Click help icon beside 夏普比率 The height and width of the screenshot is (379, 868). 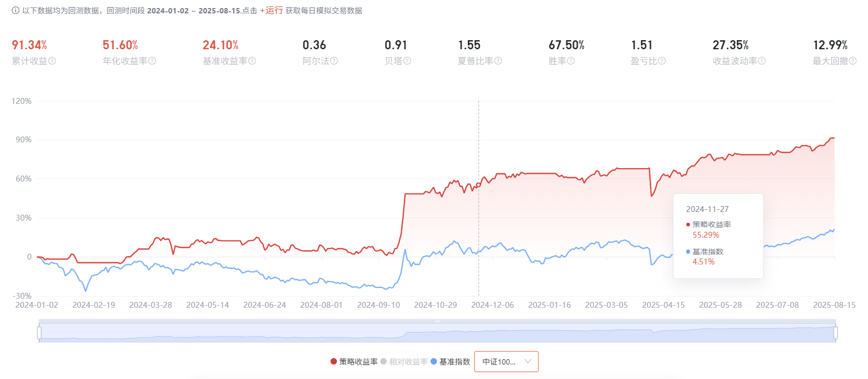[498, 61]
